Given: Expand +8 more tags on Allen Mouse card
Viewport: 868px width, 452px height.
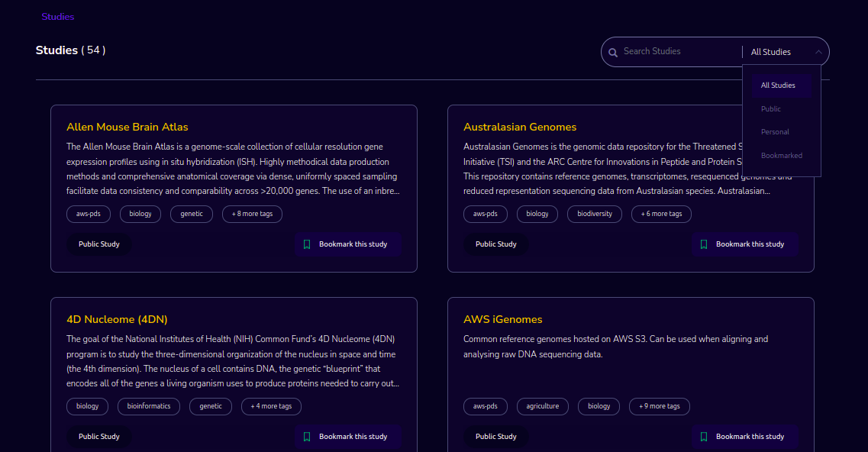Looking at the screenshot, I should click(x=252, y=214).
